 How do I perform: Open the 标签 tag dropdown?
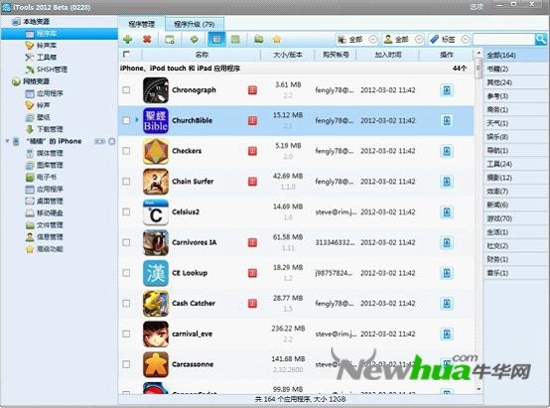point(449,40)
